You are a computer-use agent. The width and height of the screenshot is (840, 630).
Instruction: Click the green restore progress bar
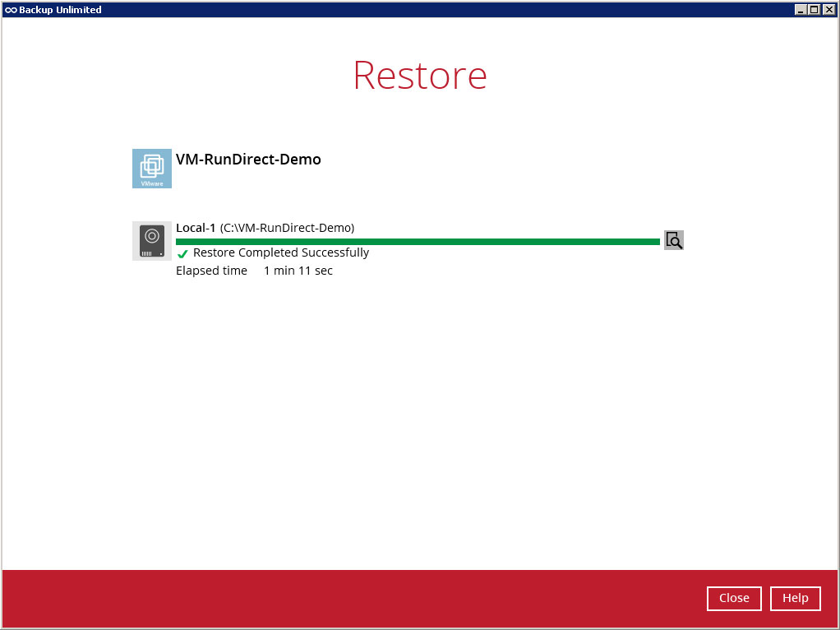pos(418,242)
